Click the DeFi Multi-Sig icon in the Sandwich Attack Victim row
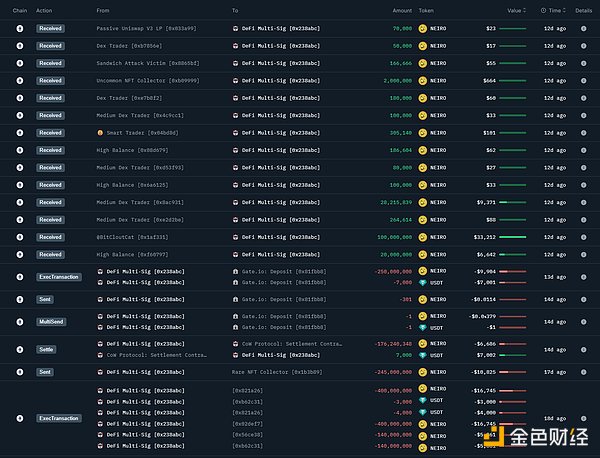The width and height of the screenshot is (600, 458). (x=236, y=63)
